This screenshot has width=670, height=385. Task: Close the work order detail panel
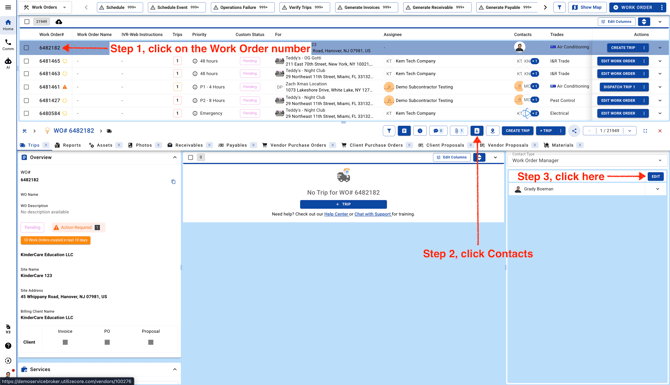[x=660, y=131]
